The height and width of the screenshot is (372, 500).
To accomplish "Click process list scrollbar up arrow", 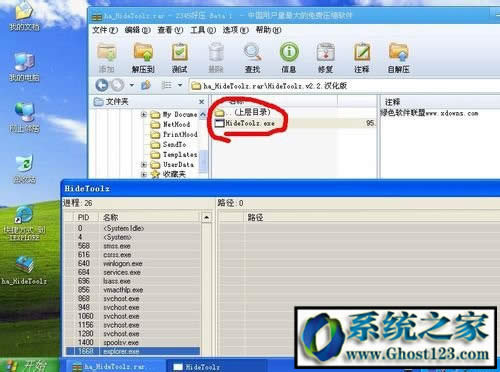I will click(x=207, y=218).
